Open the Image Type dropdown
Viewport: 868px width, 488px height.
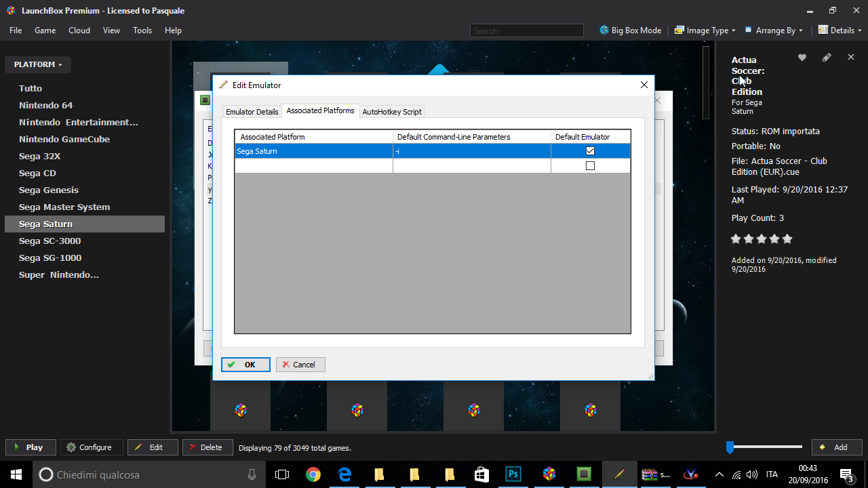(x=705, y=30)
